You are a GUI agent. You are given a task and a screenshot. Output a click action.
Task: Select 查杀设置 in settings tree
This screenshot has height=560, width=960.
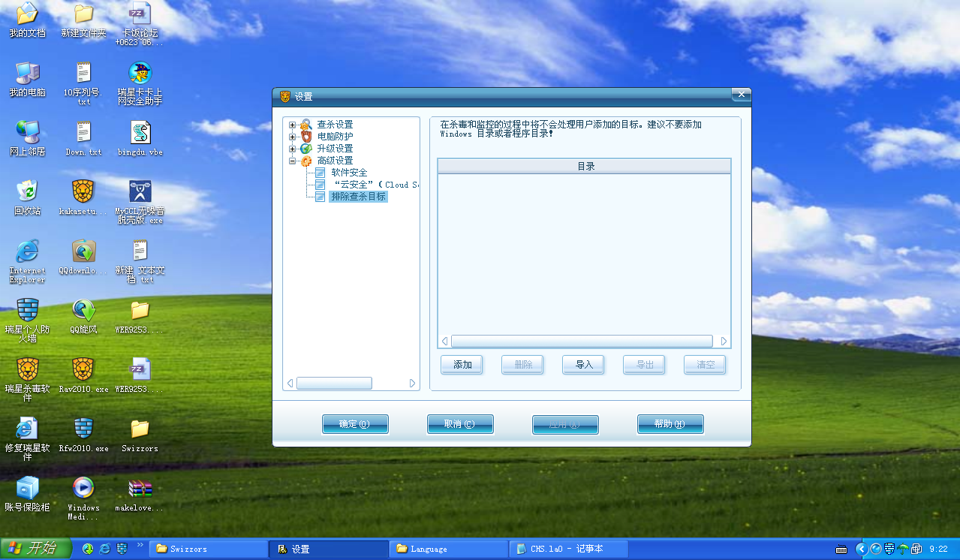point(335,125)
